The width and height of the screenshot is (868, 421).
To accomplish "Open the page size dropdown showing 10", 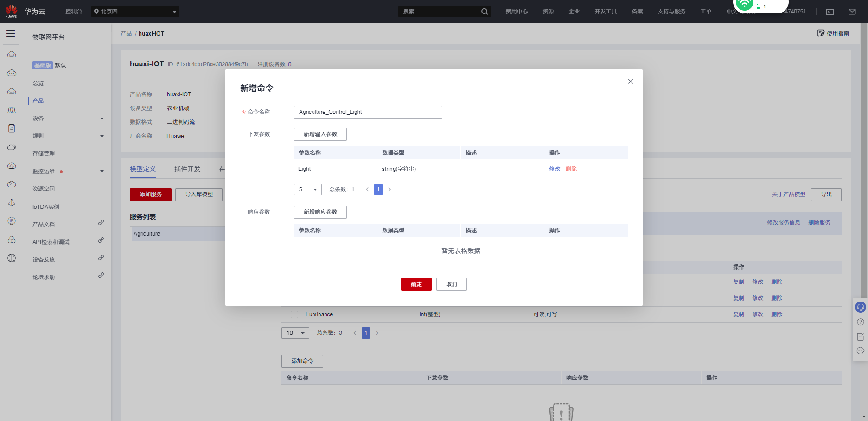I will 295,333.
